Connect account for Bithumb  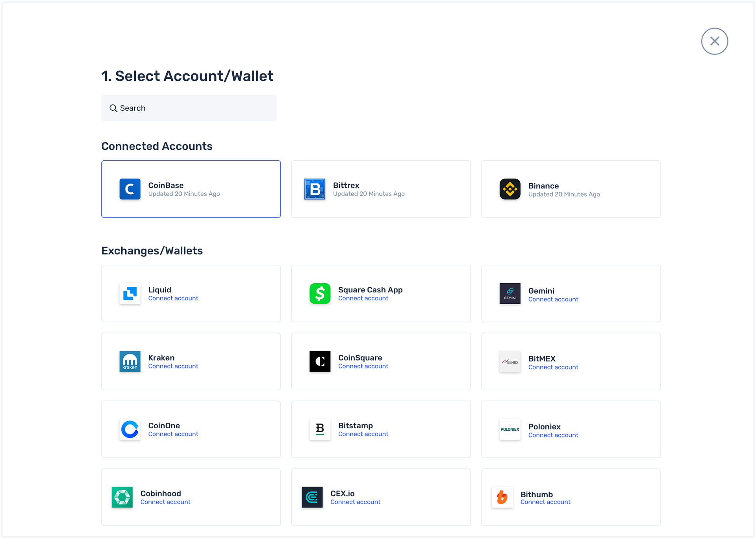(x=545, y=502)
